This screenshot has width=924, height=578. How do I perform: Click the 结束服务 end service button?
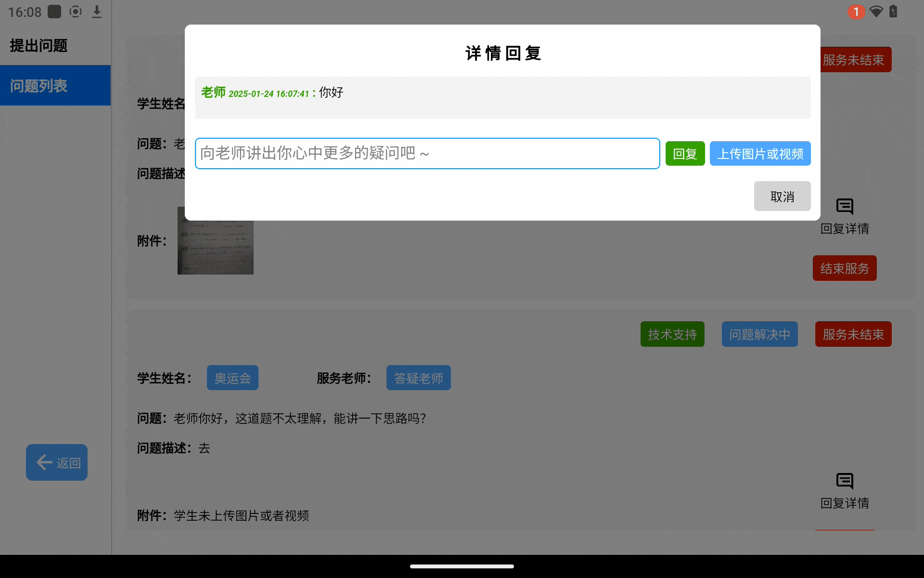pos(844,268)
